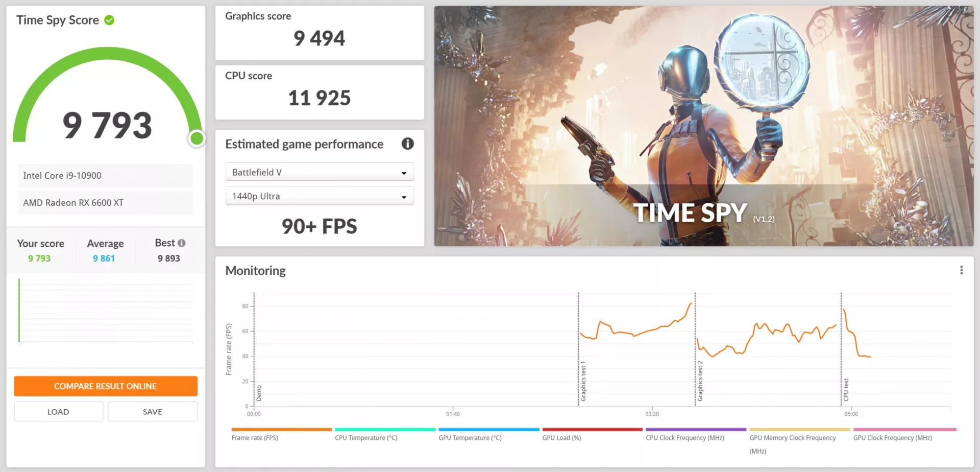Image resolution: width=980 pixels, height=472 pixels.
Task: Click the 05:00 time axis label
Action: point(851,414)
